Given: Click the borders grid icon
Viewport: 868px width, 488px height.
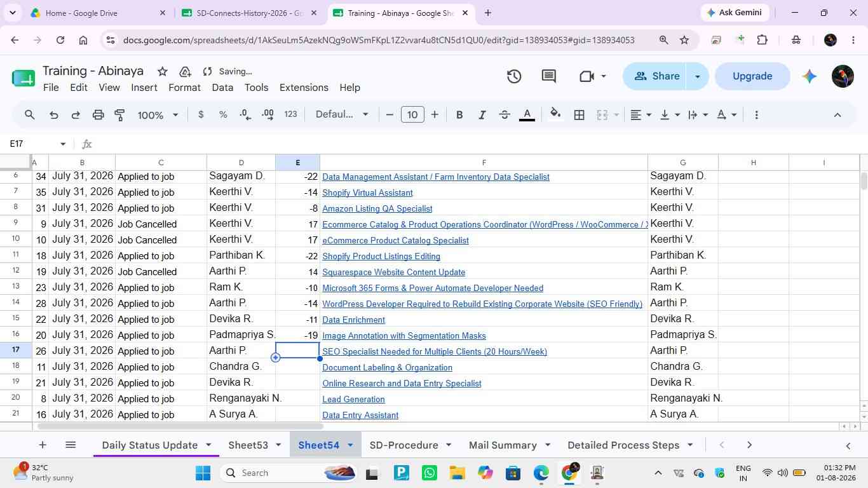Looking at the screenshot, I should 579,115.
